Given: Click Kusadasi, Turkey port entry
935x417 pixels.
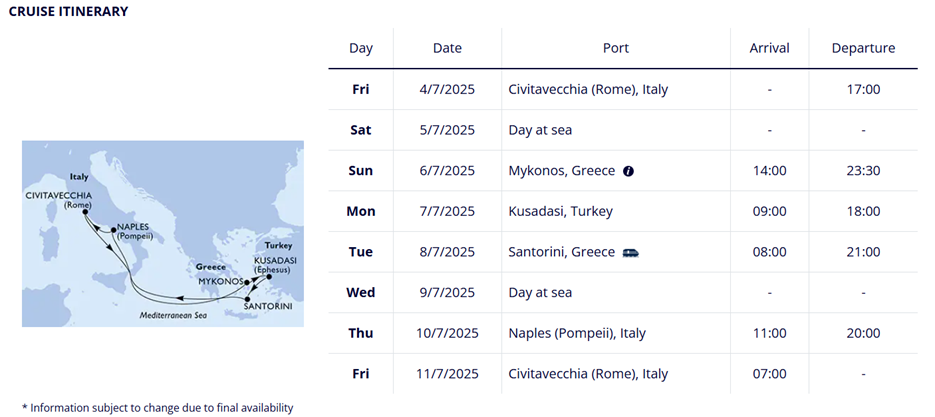Looking at the screenshot, I should tap(561, 211).
